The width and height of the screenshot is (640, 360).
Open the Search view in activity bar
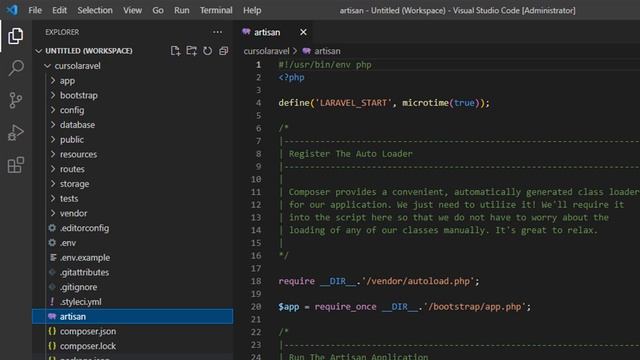click(16, 68)
